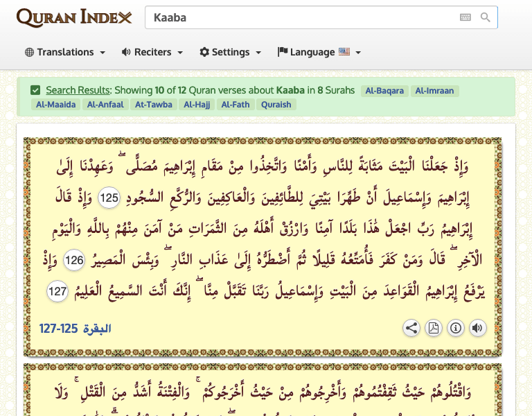The image size is (532, 416).
Task: Toggle the green Search Results checkbox
Action: [35, 90]
